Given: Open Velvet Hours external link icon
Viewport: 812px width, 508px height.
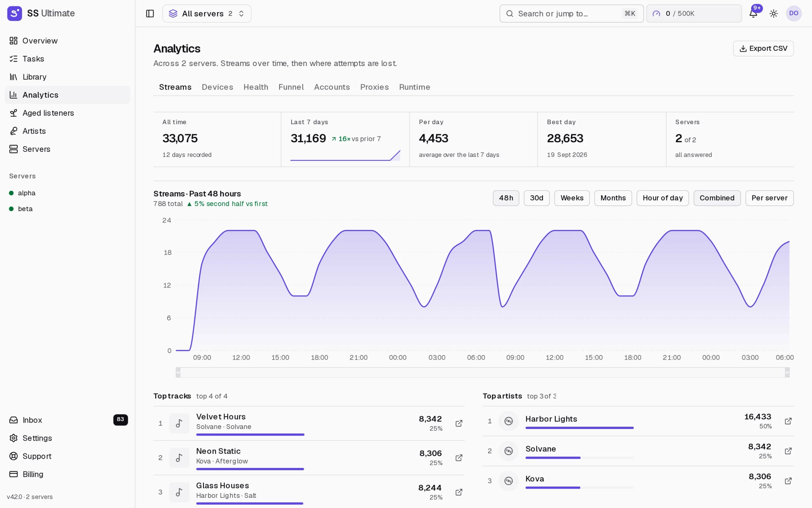Looking at the screenshot, I should point(459,423).
